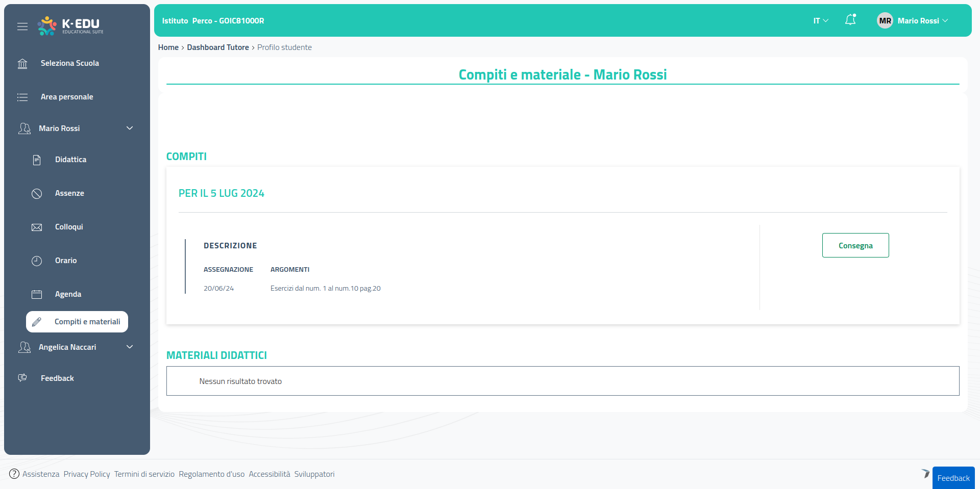The height and width of the screenshot is (489, 980).
Task: Expand the Angelica Naccari sidebar section
Action: [x=130, y=347]
